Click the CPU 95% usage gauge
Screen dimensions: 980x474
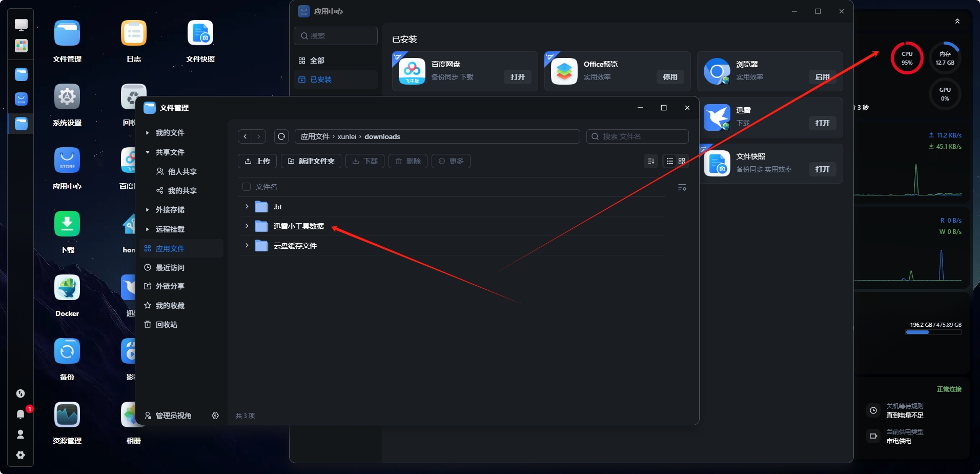click(907, 58)
